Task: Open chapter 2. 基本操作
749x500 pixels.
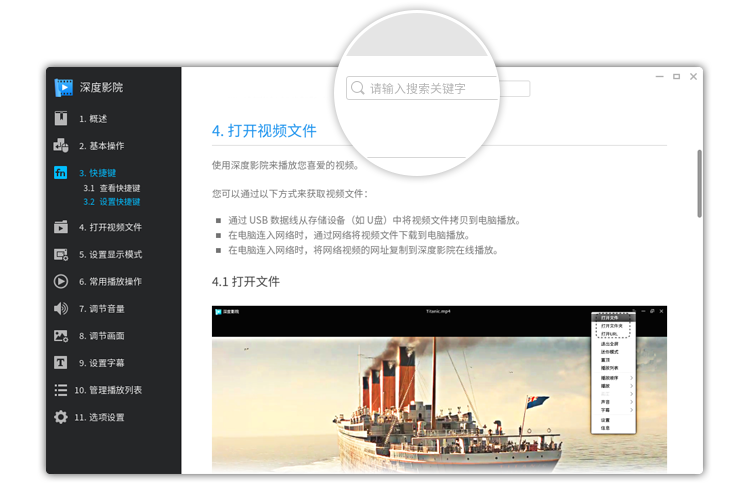Action: pyautogui.click(x=102, y=146)
